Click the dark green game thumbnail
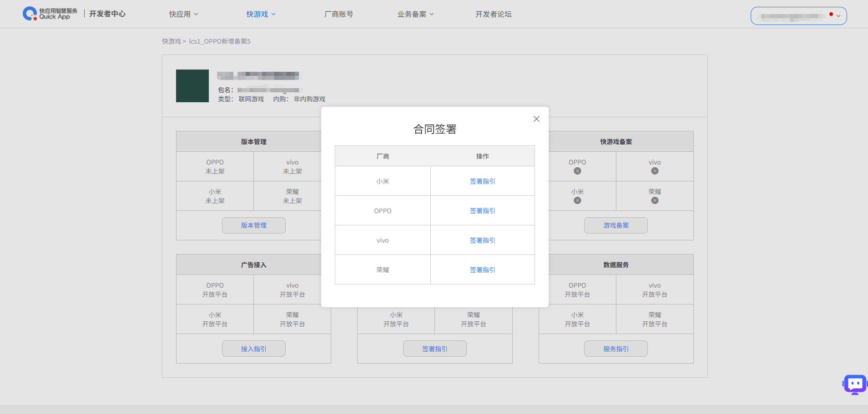Screen dimensions: 868x414 192,86
